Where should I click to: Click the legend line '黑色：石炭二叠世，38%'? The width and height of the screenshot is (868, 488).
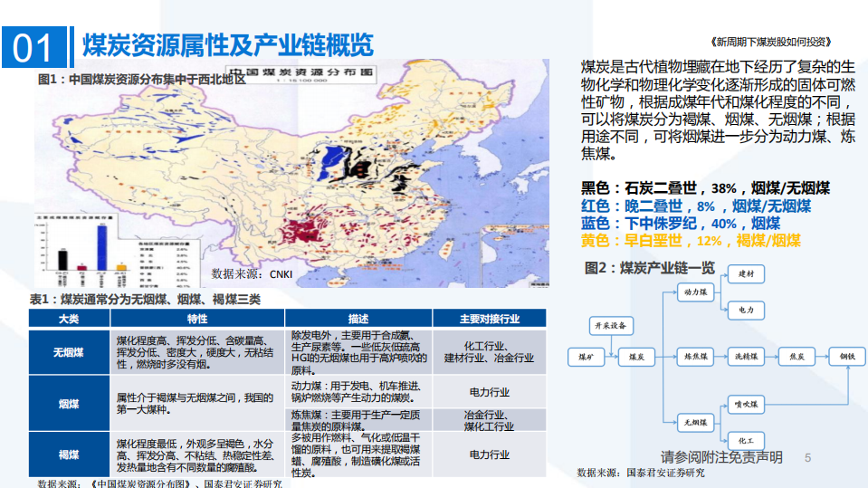705,188
